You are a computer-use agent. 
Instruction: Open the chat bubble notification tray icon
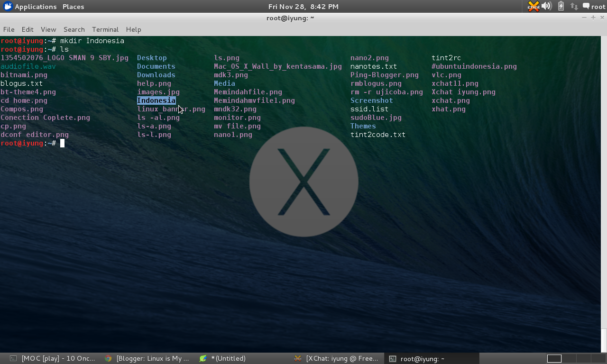pyautogui.click(x=586, y=7)
